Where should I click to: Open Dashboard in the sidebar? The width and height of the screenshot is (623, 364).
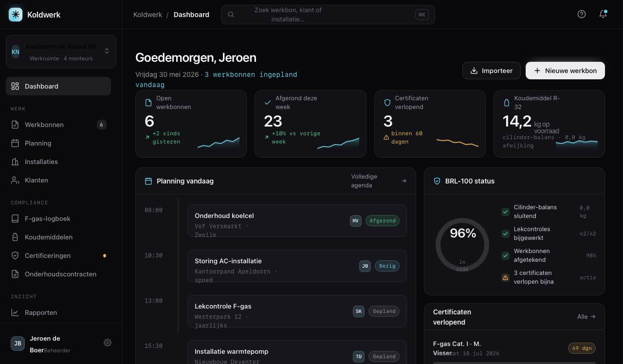58,86
